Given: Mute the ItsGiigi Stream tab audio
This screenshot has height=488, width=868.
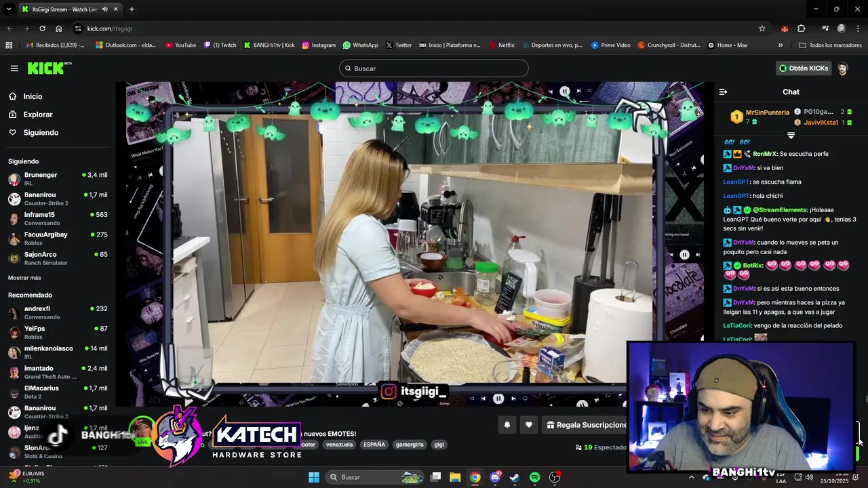Looking at the screenshot, I should pos(104,9).
